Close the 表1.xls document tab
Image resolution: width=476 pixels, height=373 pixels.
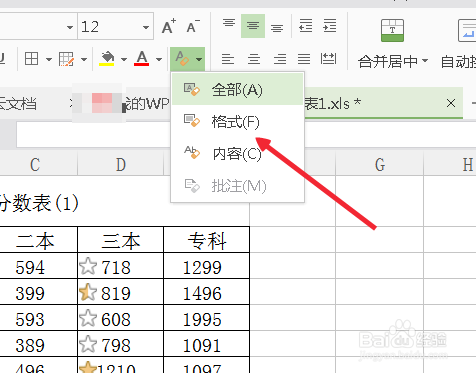point(451,103)
